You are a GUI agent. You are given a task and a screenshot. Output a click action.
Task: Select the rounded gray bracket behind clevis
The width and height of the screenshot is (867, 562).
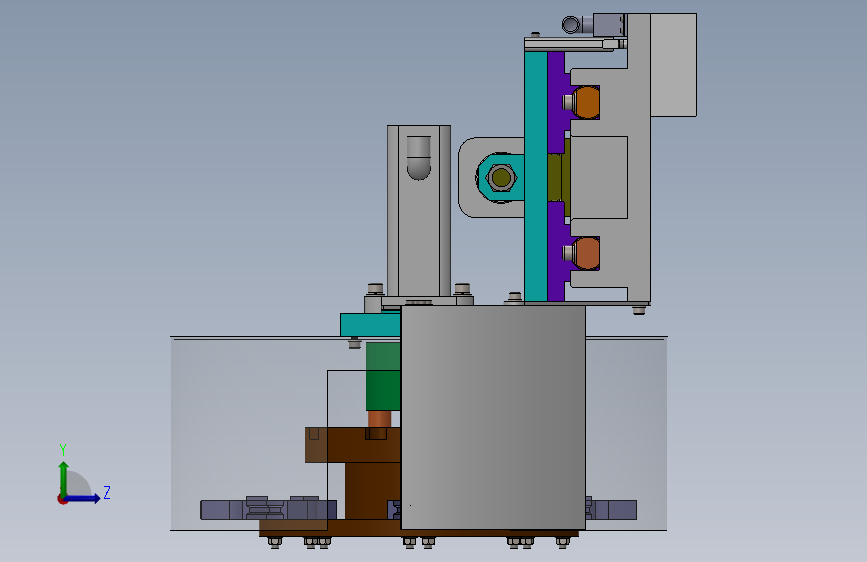pyautogui.click(x=469, y=177)
